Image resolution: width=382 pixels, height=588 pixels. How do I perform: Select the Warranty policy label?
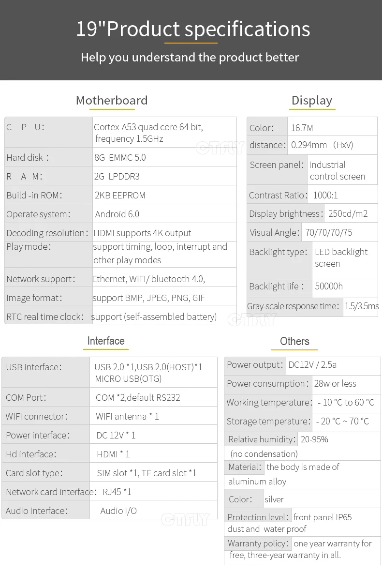click(258, 543)
